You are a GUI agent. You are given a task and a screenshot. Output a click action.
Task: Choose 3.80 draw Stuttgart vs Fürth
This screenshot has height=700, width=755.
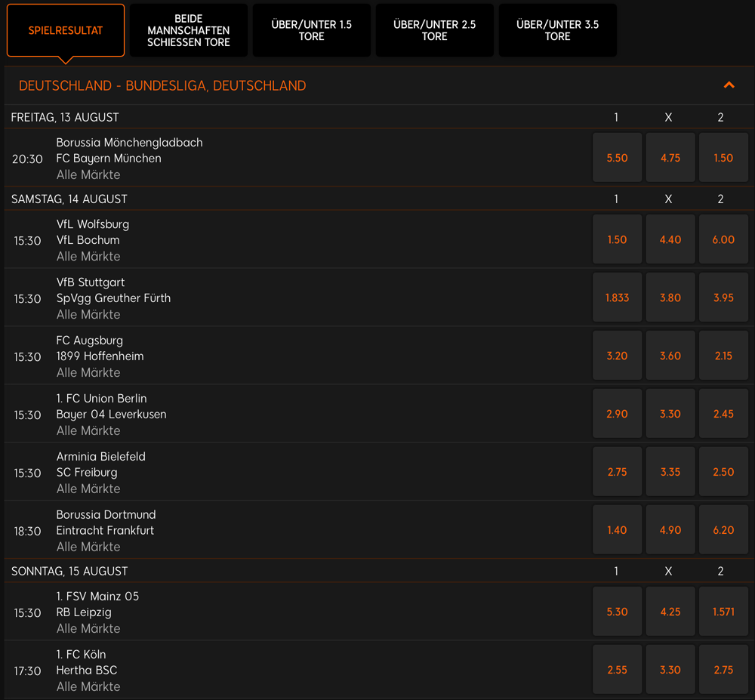point(670,298)
